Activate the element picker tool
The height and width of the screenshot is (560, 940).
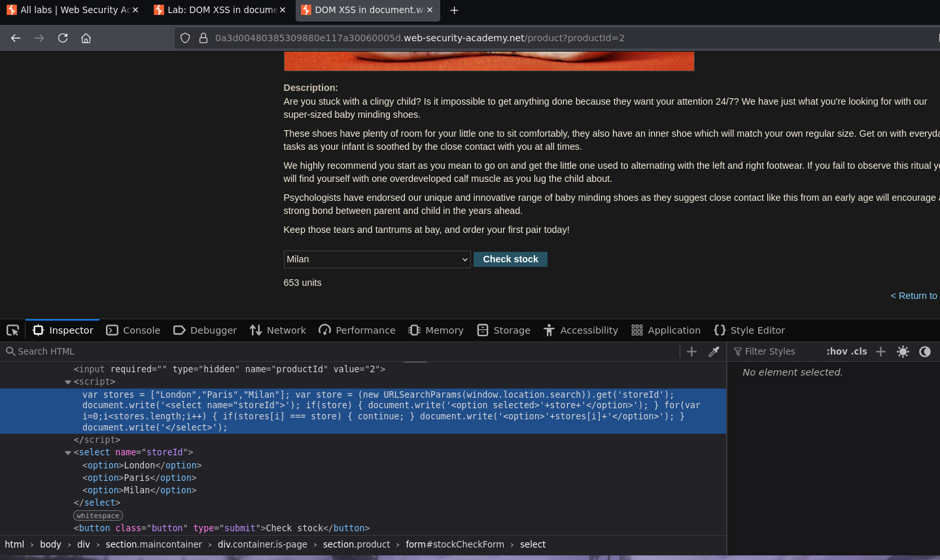coord(12,330)
